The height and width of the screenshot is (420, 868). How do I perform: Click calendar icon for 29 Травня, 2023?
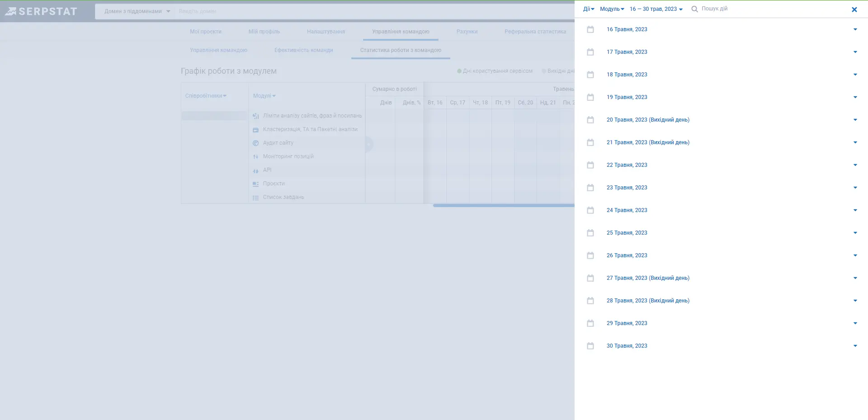pyautogui.click(x=590, y=323)
